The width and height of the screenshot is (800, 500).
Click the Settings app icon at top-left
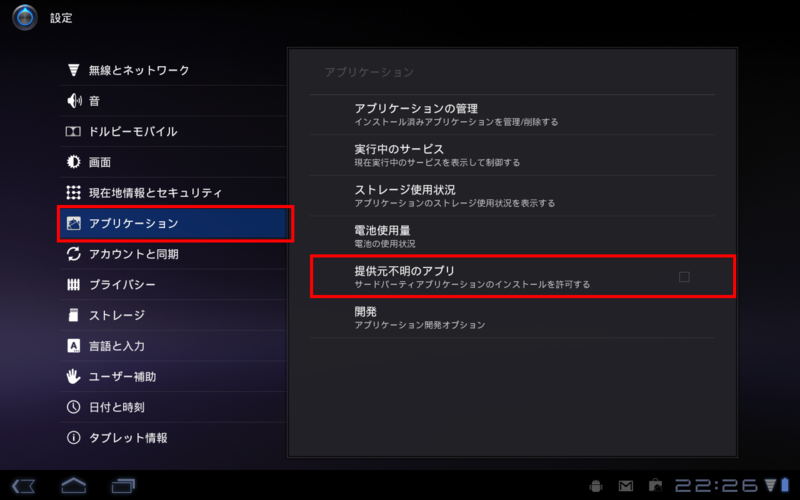[x=24, y=17]
